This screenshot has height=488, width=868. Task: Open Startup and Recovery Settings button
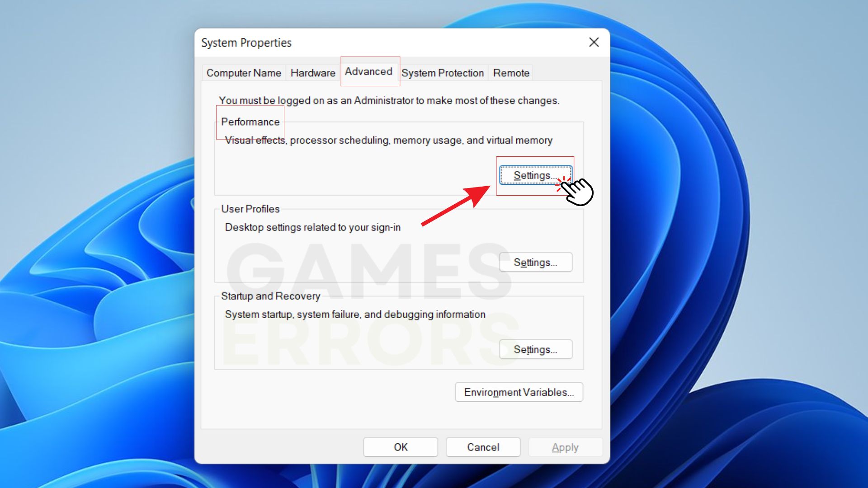pos(535,350)
